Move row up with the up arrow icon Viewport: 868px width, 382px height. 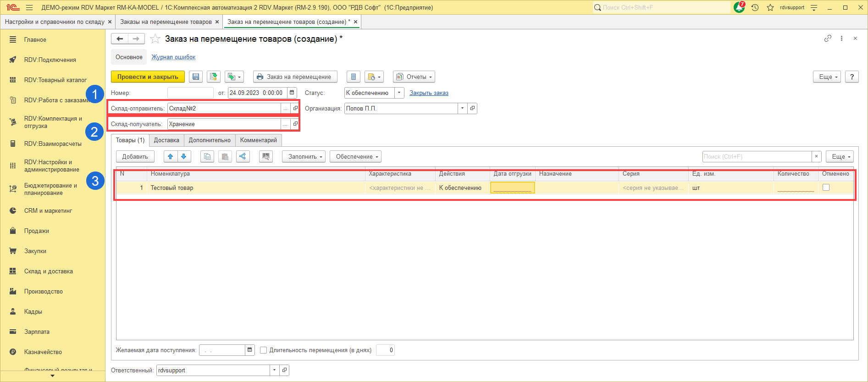170,157
